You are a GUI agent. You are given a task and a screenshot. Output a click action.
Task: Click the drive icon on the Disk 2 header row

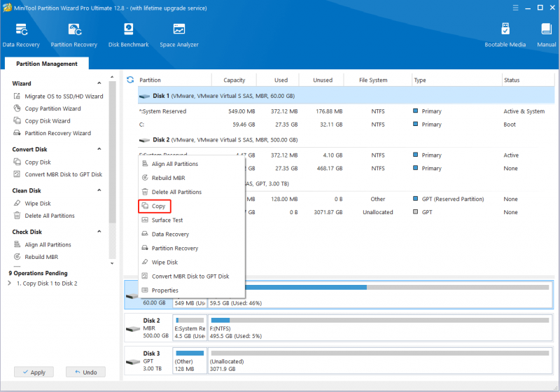click(144, 140)
